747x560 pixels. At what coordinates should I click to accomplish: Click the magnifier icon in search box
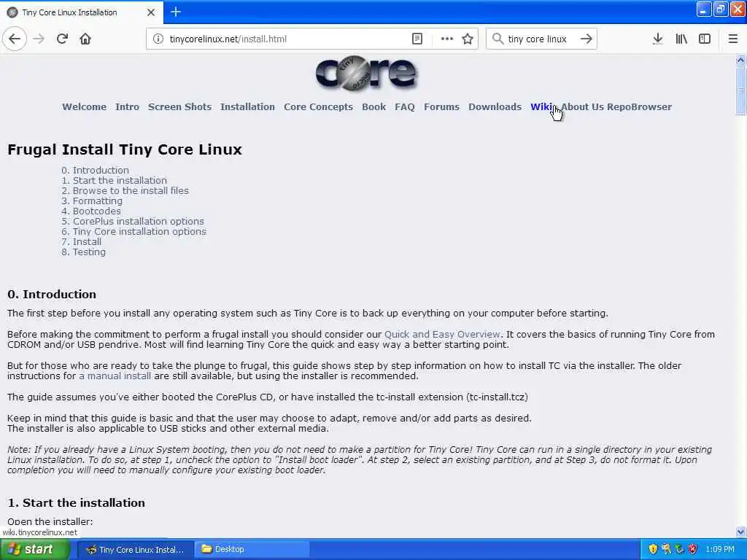coord(498,39)
